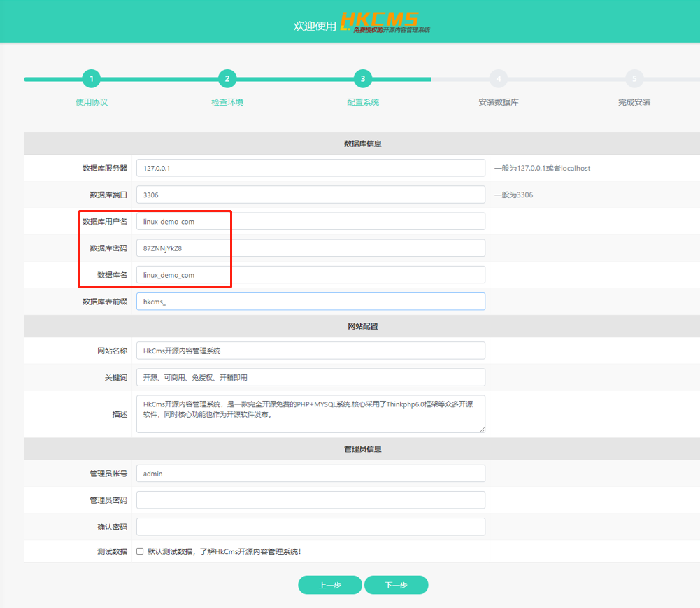Click the 数据库表前缀 label
This screenshot has width=700, height=608.
(x=105, y=302)
